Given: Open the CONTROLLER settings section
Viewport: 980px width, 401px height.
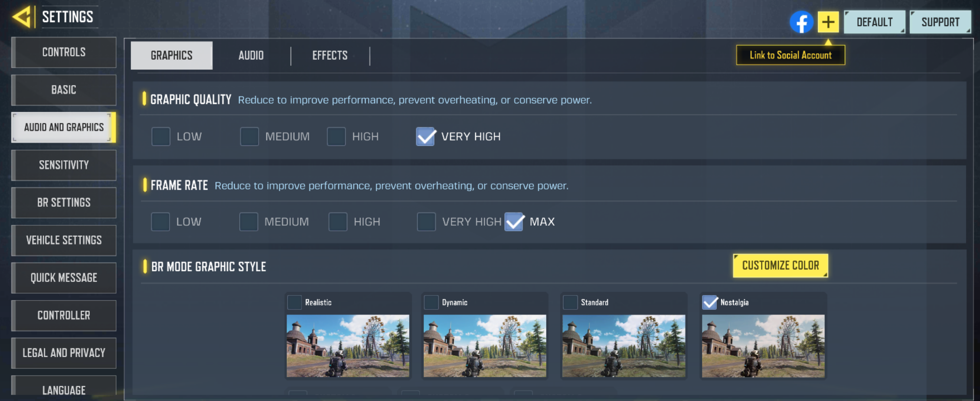Looking at the screenshot, I should coord(63,315).
